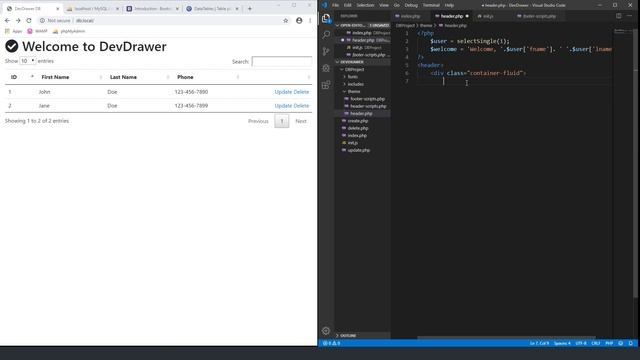Viewport: 640px width, 360px height.
Task: Open the Show entries count dropdown
Action: coord(27,61)
